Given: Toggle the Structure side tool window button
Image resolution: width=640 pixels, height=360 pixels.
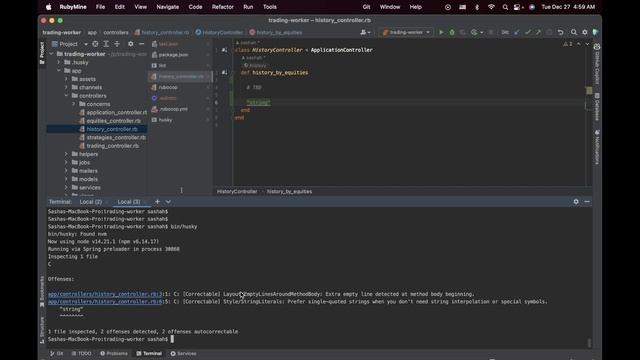Looking at the screenshot, I should click(x=42, y=330).
